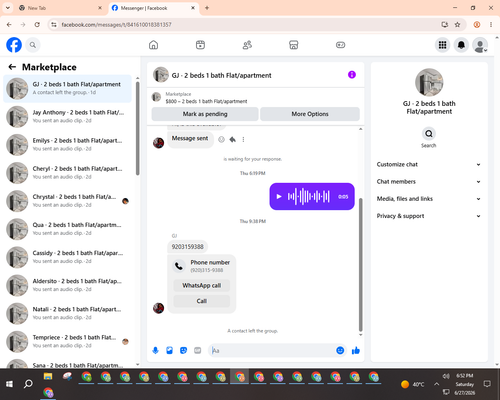Click the chat messages scrollbar
The width and height of the screenshot is (500, 400).
coord(360,265)
